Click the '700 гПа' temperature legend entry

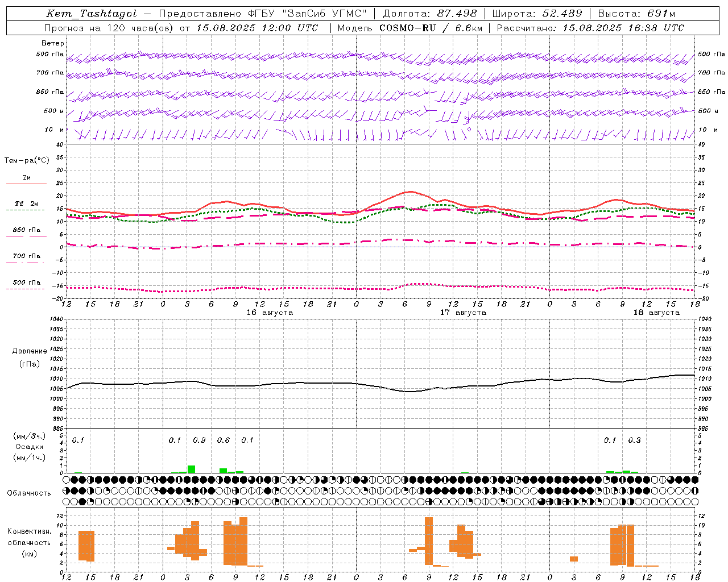(x=26, y=256)
